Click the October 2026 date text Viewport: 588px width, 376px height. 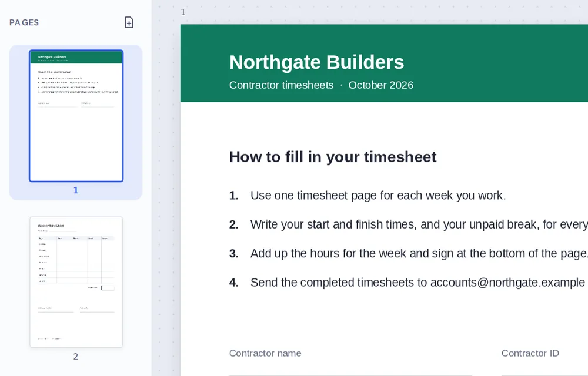(380, 85)
